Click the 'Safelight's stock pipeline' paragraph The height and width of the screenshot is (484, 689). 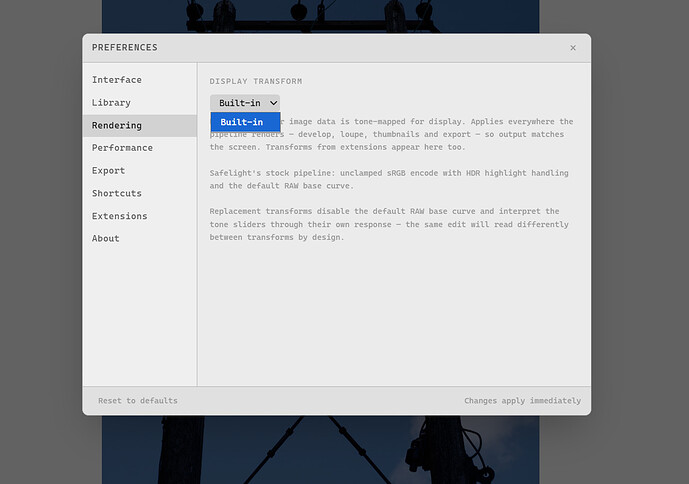[x=389, y=179]
